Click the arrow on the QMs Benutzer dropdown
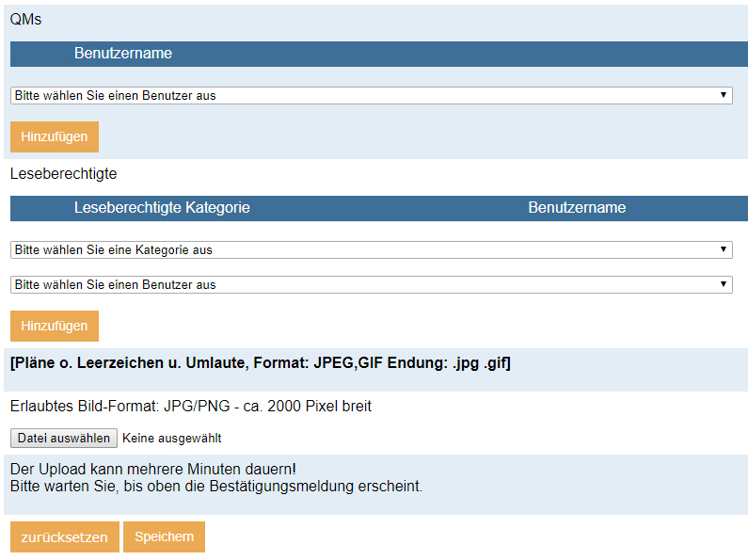748x560 pixels. click(x=723, y=96)
